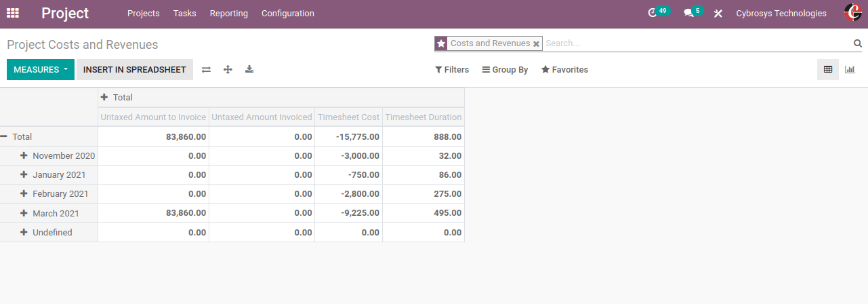Click the star icon of the favorite facet
Image resolution: width=868 pixels, height=304 pixels.
coord(441,43)
